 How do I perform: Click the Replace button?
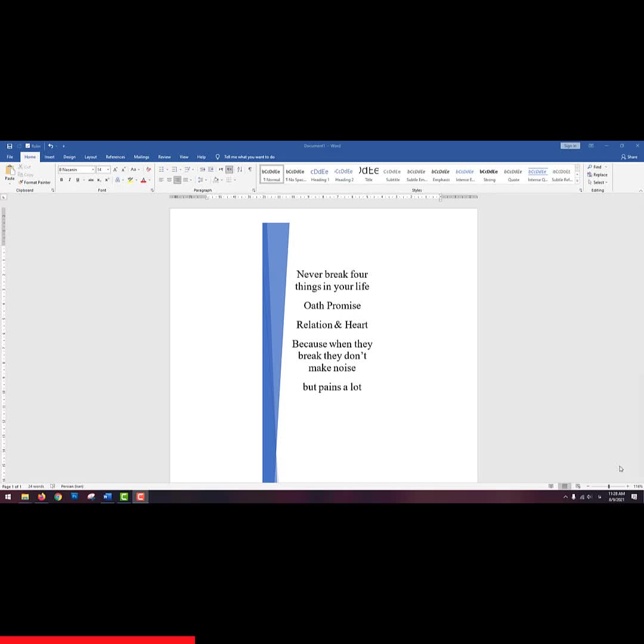(x=597, y=175)
